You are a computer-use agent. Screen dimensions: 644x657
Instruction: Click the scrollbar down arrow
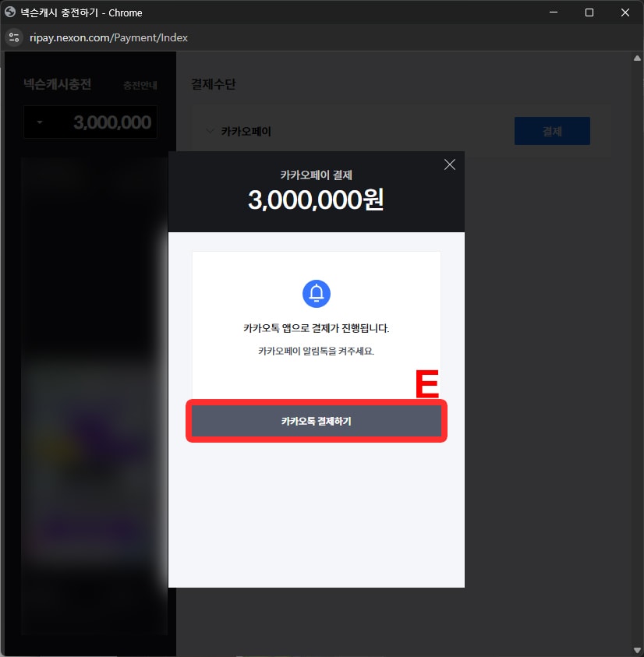point(637,650)
